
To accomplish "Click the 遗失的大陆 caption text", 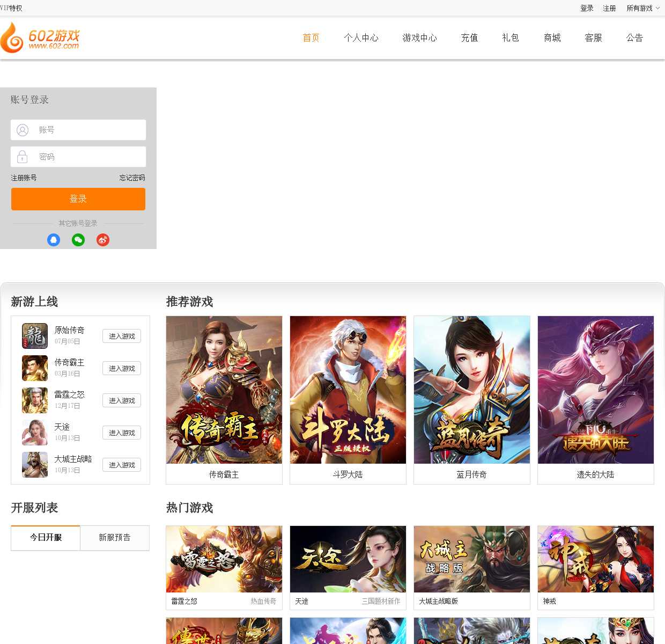I will click(x=596, y=474).
